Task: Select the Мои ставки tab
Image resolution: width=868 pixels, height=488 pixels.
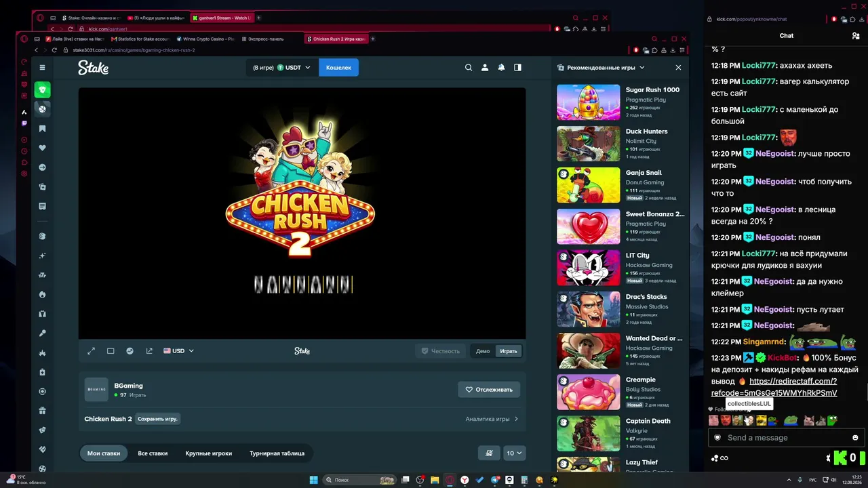Action: pyautogui.click(x=104, y=453)
